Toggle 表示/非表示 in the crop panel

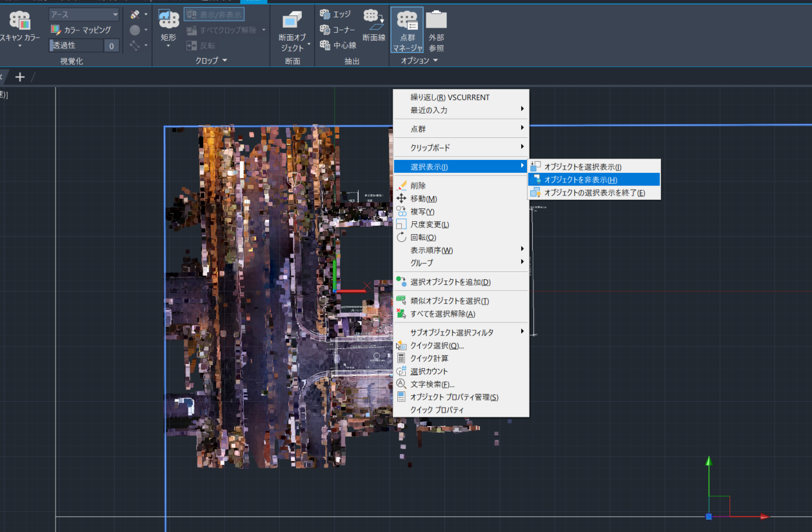(214, 14)
